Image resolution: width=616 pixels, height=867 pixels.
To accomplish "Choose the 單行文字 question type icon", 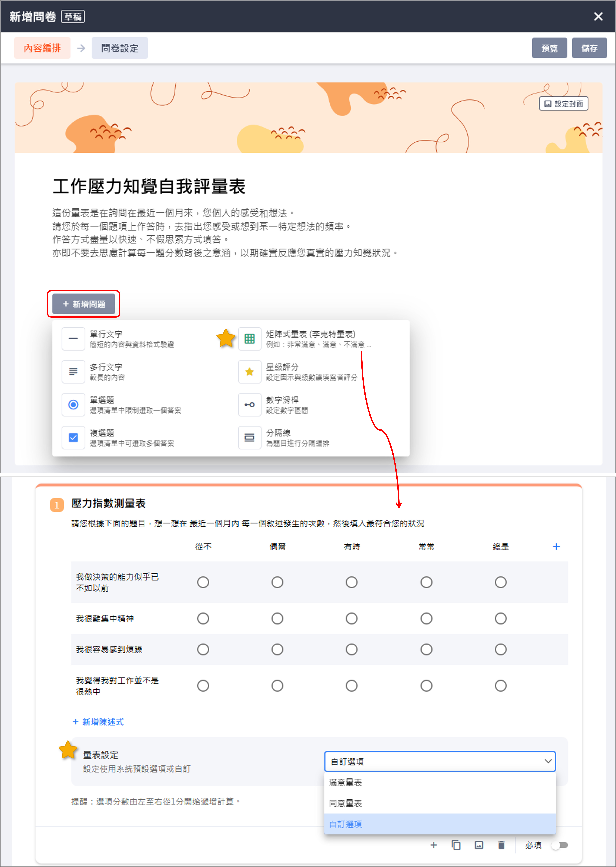I will click(x=73, y=339).
